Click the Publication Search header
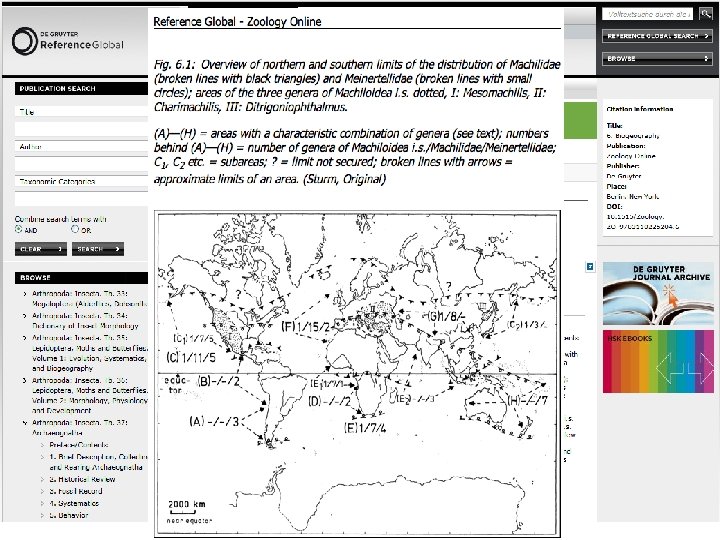 click(81, 89)
